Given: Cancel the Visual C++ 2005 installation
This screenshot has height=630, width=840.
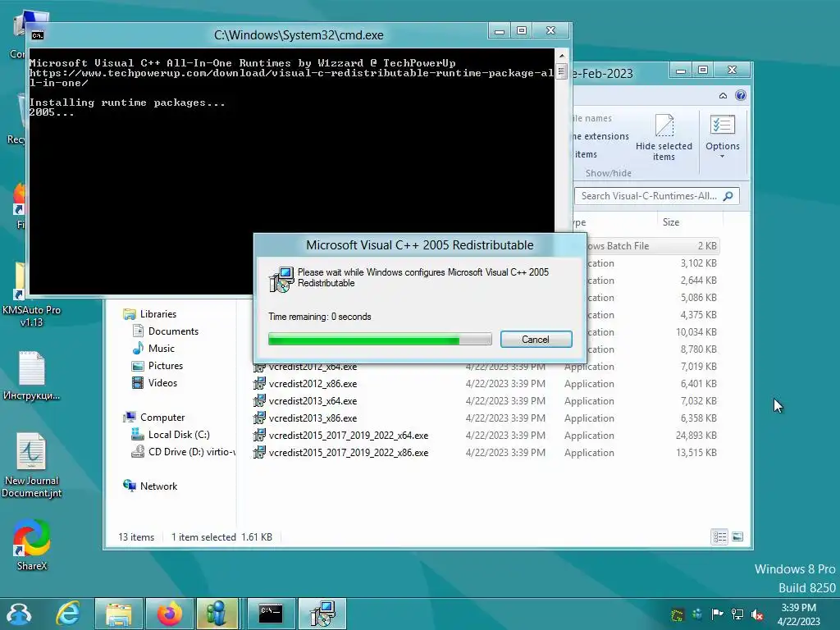Looking at the screenshot, I should pyautogui.click(x=536, y=339).
